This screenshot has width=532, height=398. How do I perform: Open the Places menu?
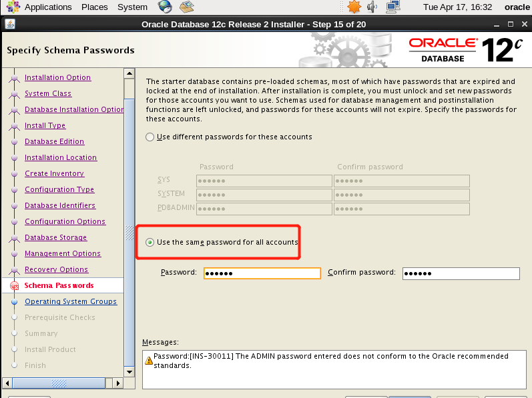94,7
